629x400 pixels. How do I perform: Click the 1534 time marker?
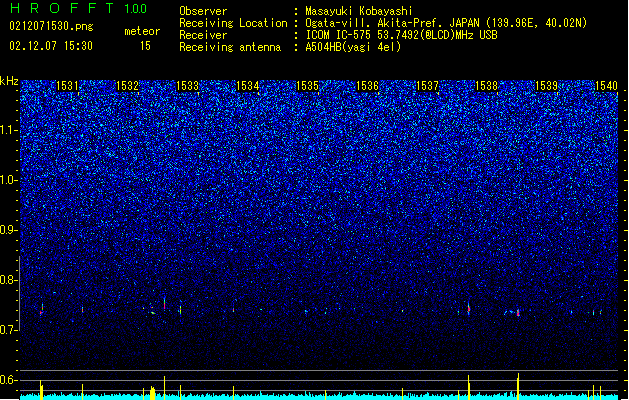click(248, 85)
